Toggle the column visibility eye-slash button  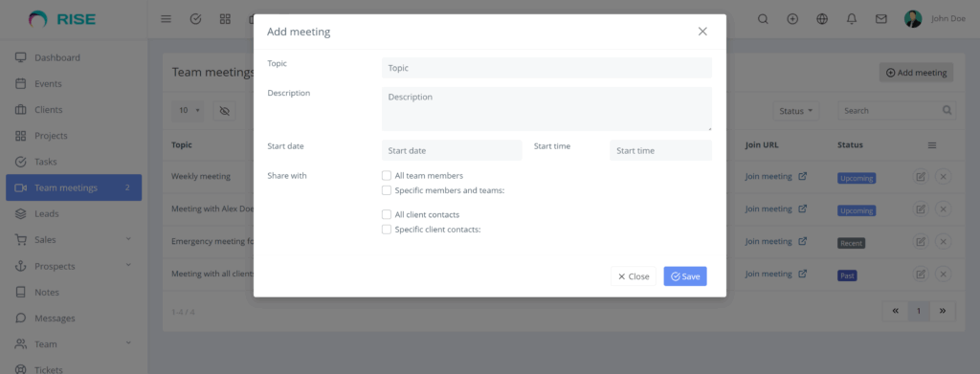point(224,111)
